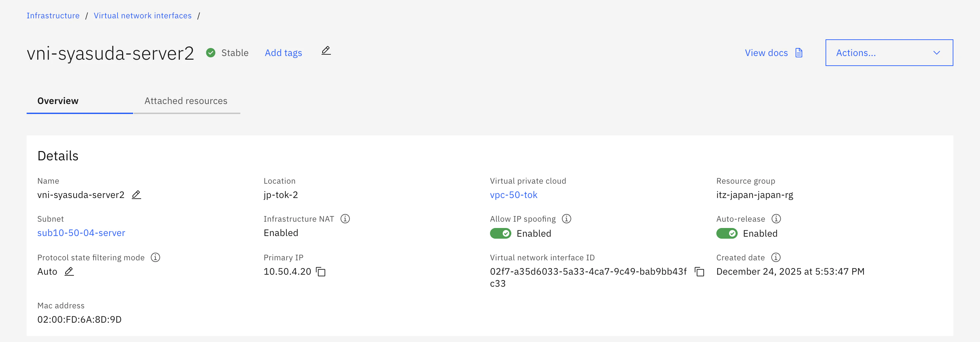Viewport: 980px width, 342px height.
Task: Edit the protocol state filtering mode Auto
Action: [x=69, y=271]
